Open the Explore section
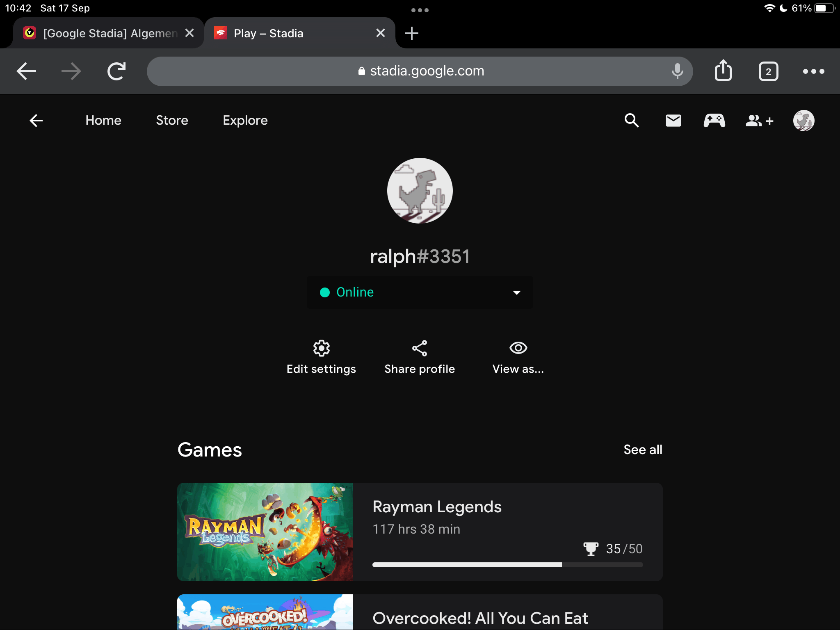 [x=245, y=121]
